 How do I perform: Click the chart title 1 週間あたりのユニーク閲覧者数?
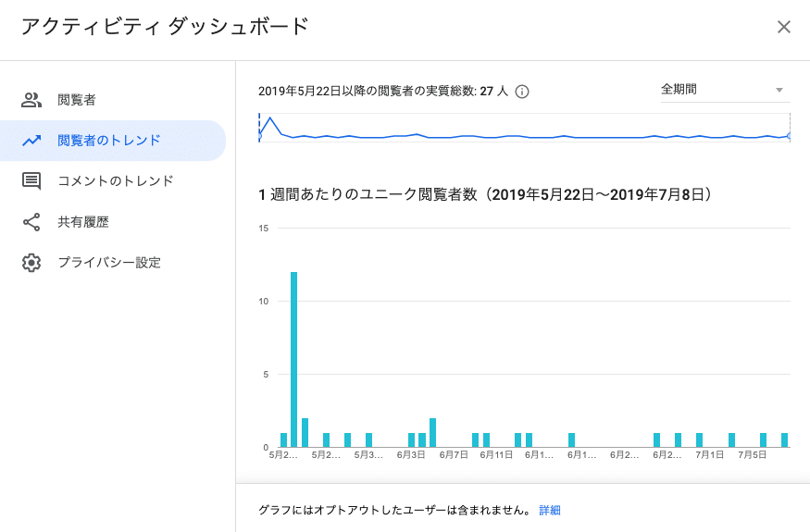(x=368, y=194)
